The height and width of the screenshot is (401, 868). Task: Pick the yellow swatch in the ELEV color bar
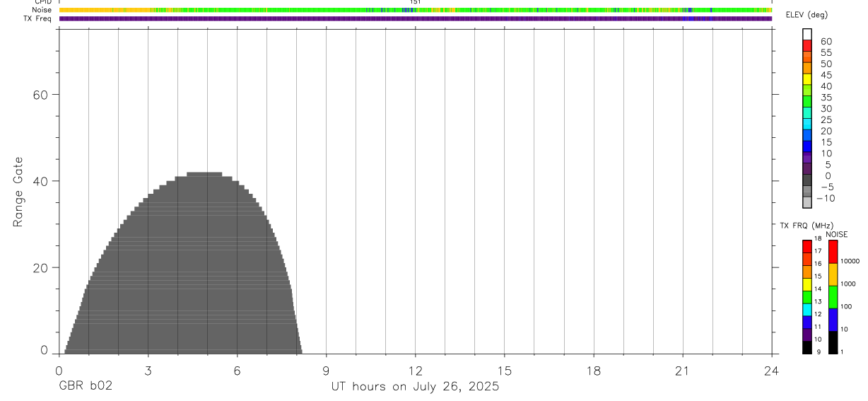point(807,79)
